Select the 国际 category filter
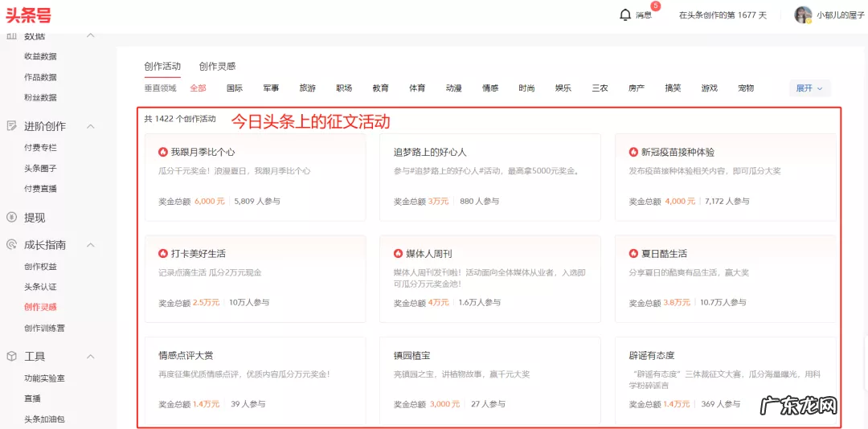Image resolution: width=868 pixels, height=429 pixels. click(234, 88)
